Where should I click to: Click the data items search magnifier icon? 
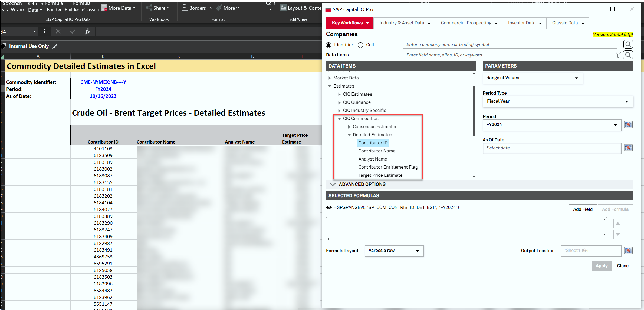coord(628,55)
